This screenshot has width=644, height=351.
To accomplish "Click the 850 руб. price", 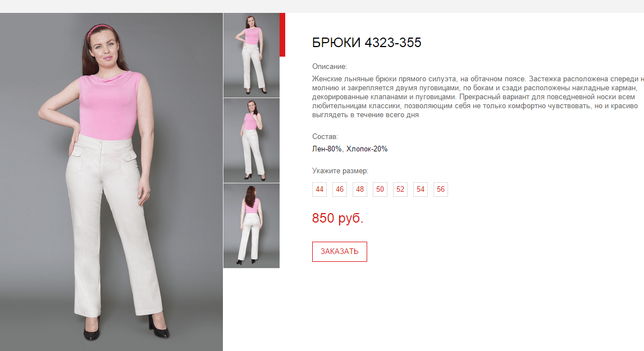I will [338, 218].
